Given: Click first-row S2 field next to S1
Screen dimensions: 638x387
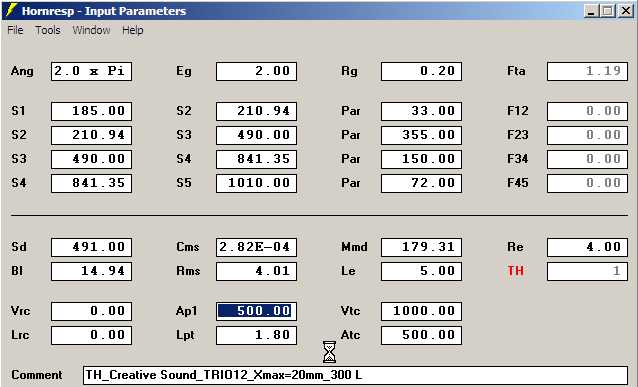Looking at the screenshot, I should click(256, 112).
